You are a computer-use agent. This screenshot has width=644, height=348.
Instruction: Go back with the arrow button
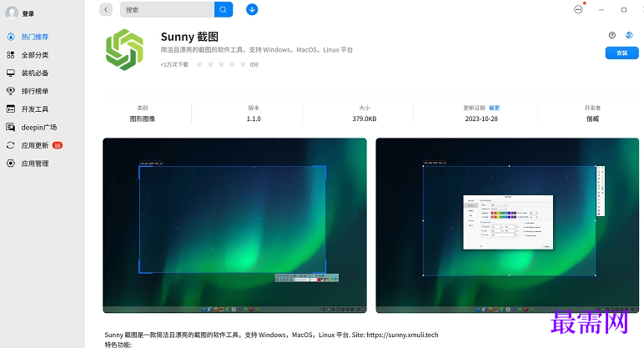coord(106,9)
